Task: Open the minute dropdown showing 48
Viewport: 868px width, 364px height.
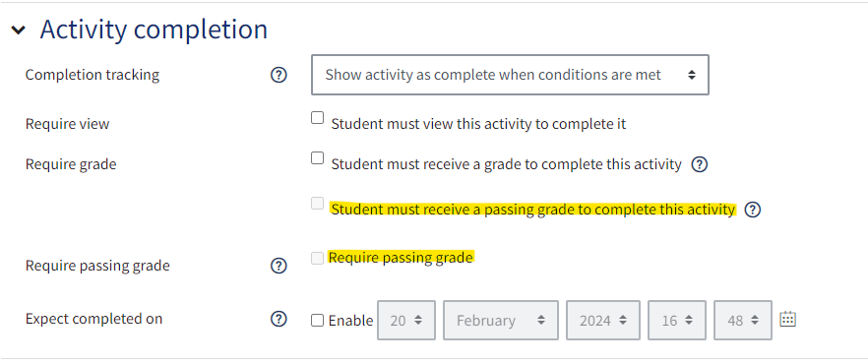Action: tap(743, 321)
